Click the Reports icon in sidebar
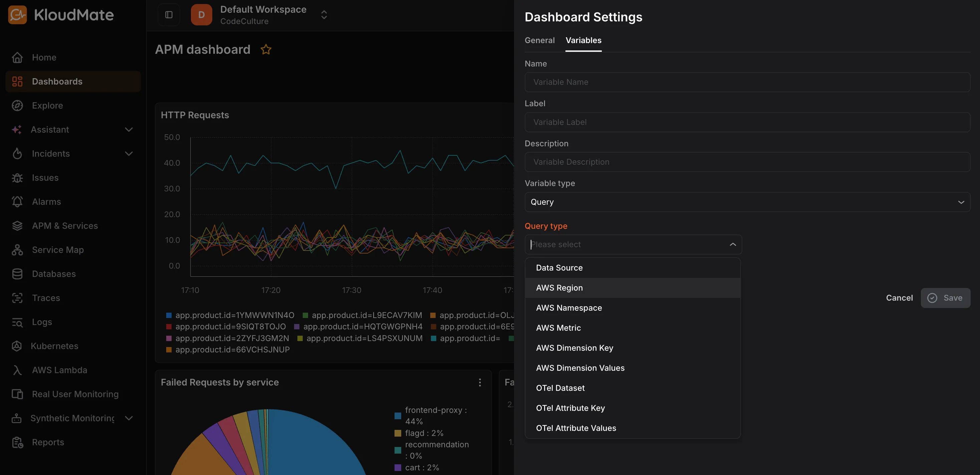Image resolution: width=980 pixels, height=475 pixels. [x=17, y=442]
